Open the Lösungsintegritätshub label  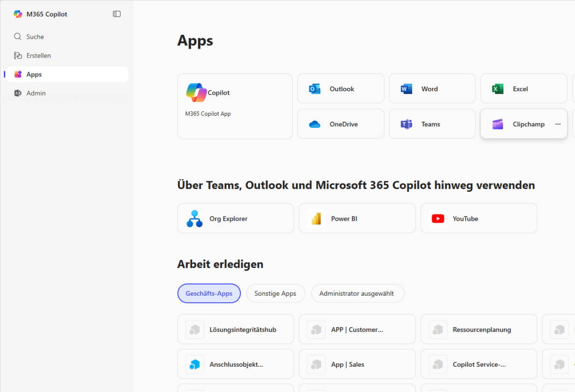pyautogui.click(x=243, y=330)
